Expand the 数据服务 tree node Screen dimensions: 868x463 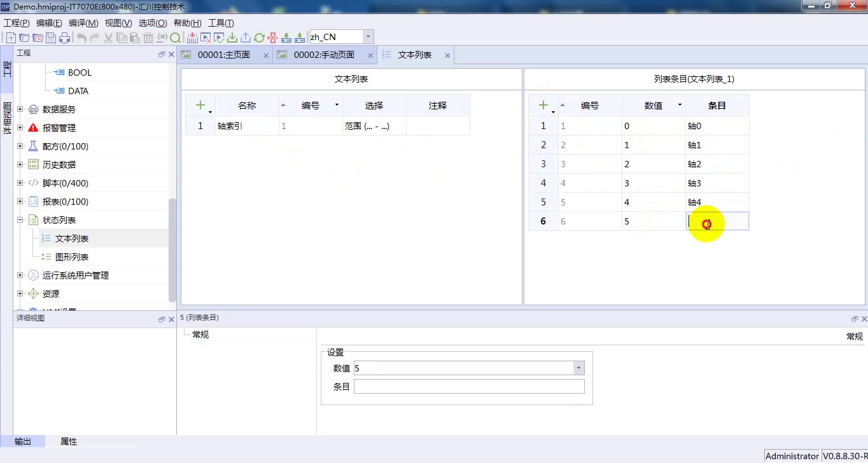click(20, 109)
